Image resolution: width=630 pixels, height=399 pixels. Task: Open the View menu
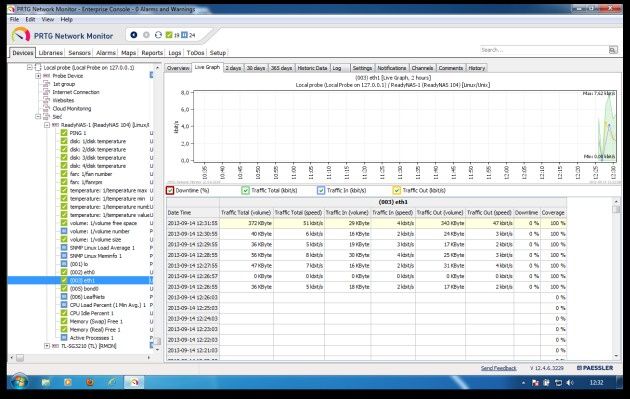click(47, 19)
